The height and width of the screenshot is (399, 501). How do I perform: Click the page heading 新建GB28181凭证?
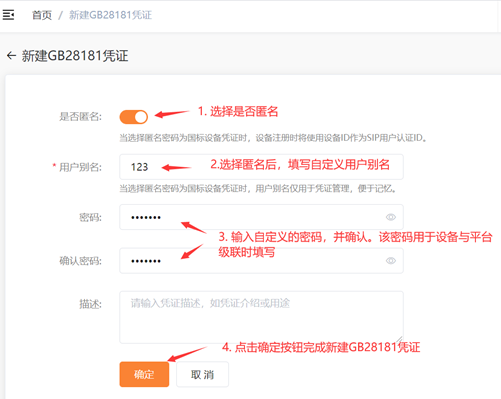[x=75, y=56]
